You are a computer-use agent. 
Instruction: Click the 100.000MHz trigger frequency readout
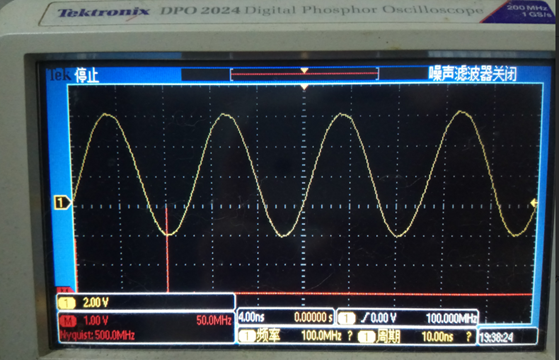[x=451, y=318]
